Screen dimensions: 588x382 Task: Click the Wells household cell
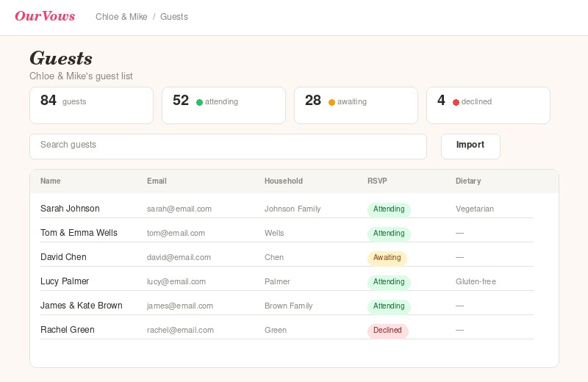click(274, 233)
